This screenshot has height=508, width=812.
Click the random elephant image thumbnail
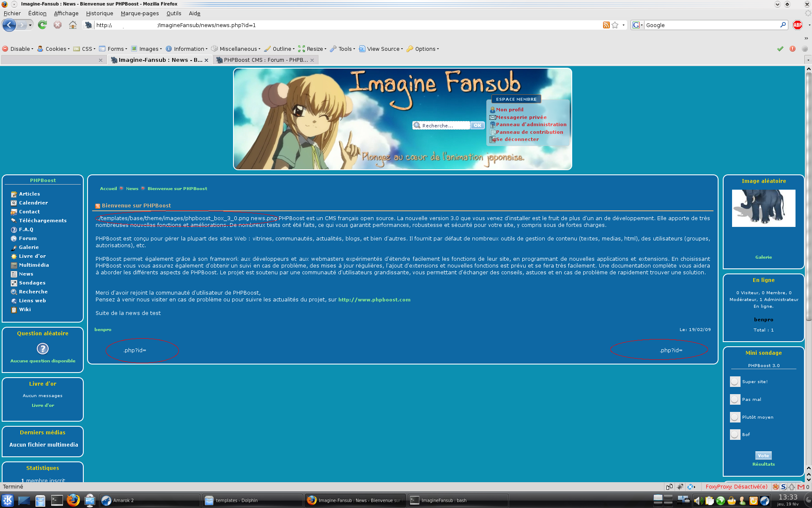pos(763,208)
